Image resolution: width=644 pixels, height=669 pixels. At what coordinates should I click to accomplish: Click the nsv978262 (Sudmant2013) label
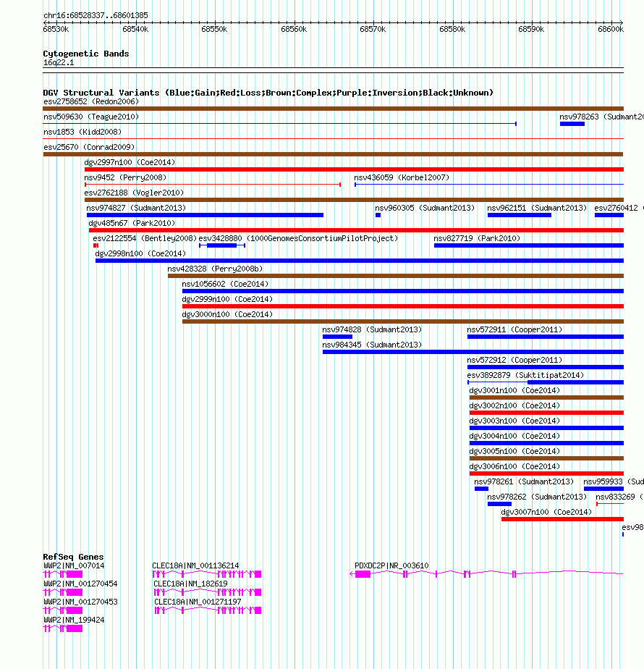(x=536, y=497)
